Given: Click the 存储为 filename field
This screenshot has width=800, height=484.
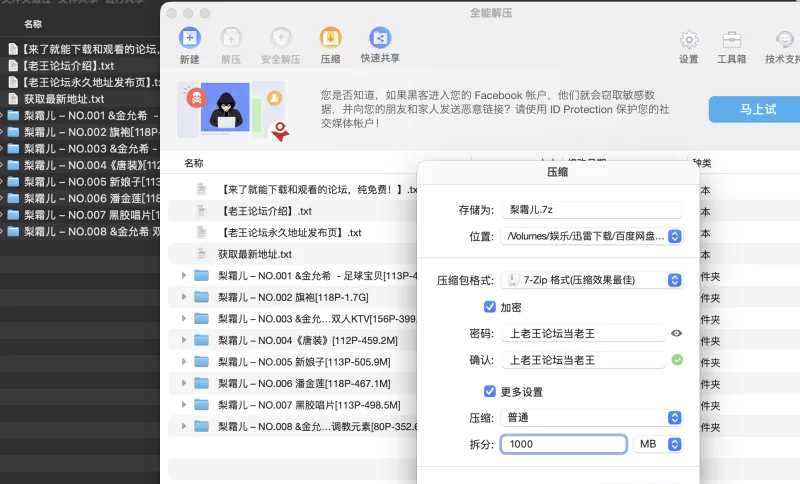Looking at the screenshot, I should 592,210.
